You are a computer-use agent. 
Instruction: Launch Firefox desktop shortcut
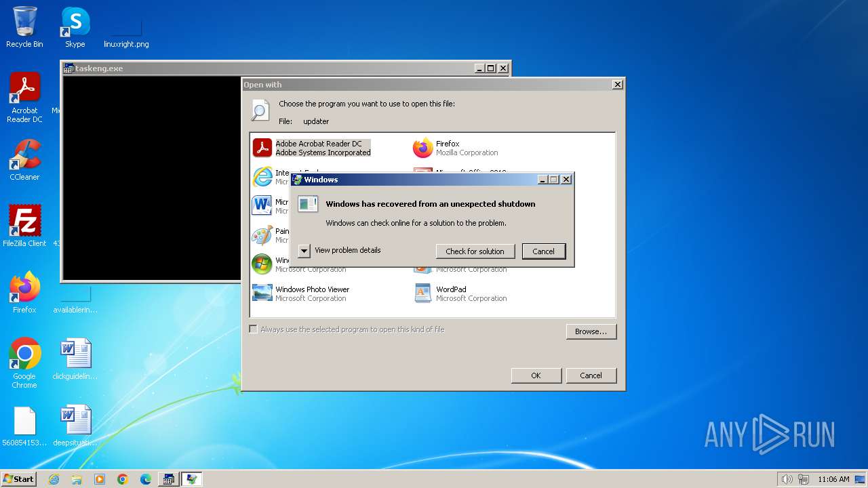click(24, 292)
